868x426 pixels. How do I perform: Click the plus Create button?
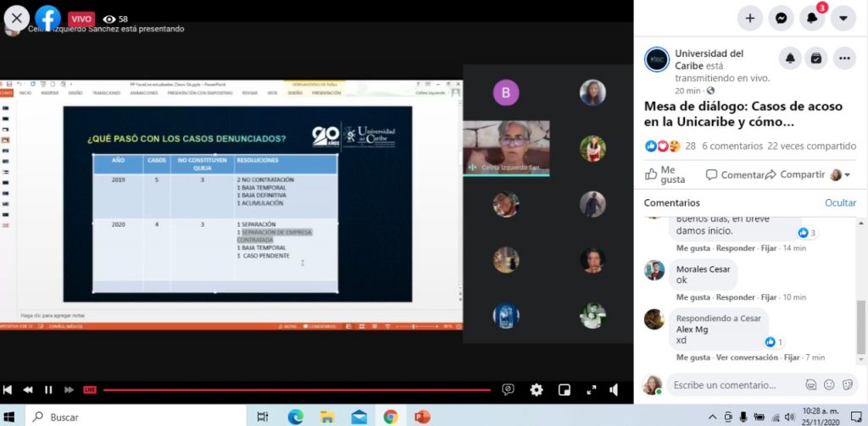point(749,18)
